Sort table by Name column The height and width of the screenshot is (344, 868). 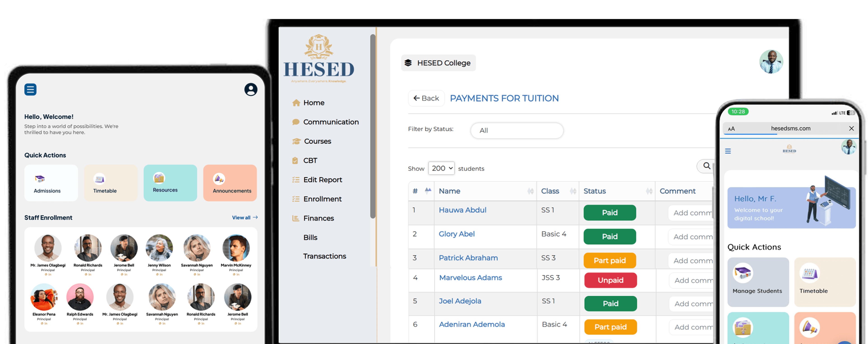pos(486,191)
